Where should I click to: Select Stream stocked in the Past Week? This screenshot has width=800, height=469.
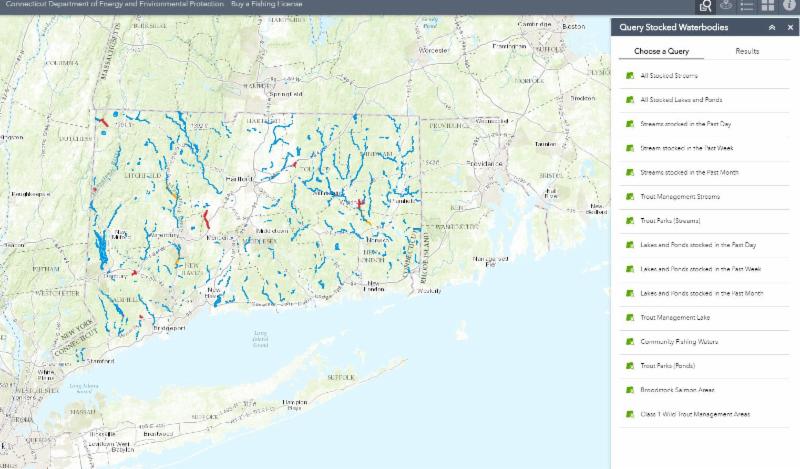[x=705, y=148]
